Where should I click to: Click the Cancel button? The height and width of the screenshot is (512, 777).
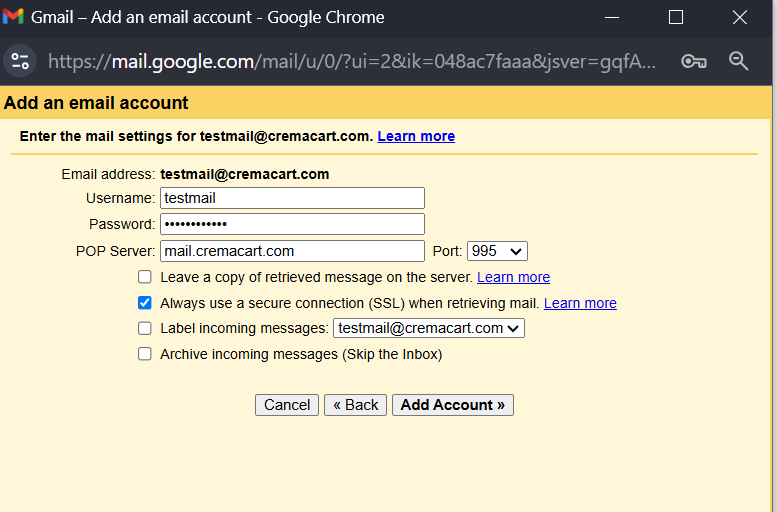point(287,405)
